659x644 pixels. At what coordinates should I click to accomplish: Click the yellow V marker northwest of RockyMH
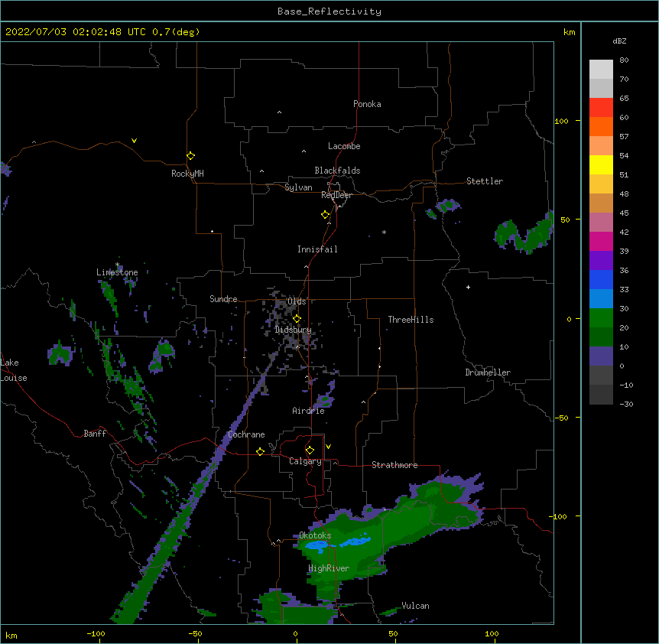134,141
